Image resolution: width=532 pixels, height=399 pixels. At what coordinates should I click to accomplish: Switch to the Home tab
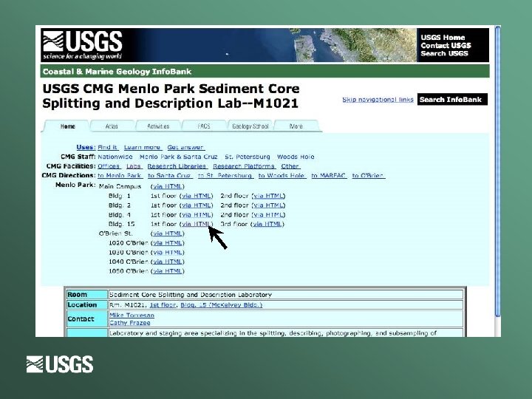(x=67, y=126)
